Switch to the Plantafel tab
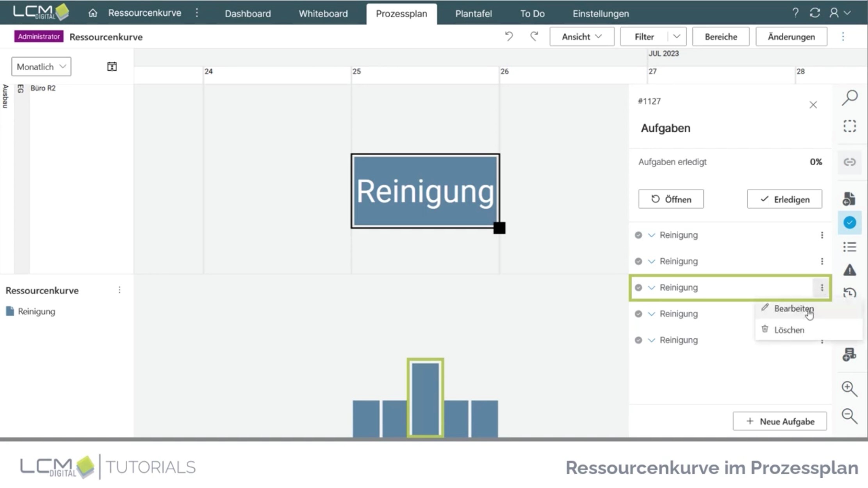868x488 pixels. pyautogui.click(x=473, y=14)
